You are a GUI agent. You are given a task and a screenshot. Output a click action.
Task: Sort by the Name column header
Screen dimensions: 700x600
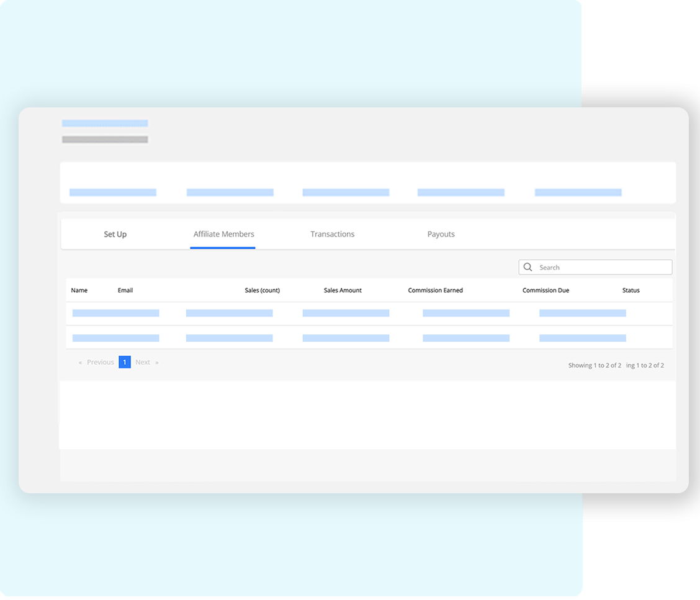coord(79,290)
